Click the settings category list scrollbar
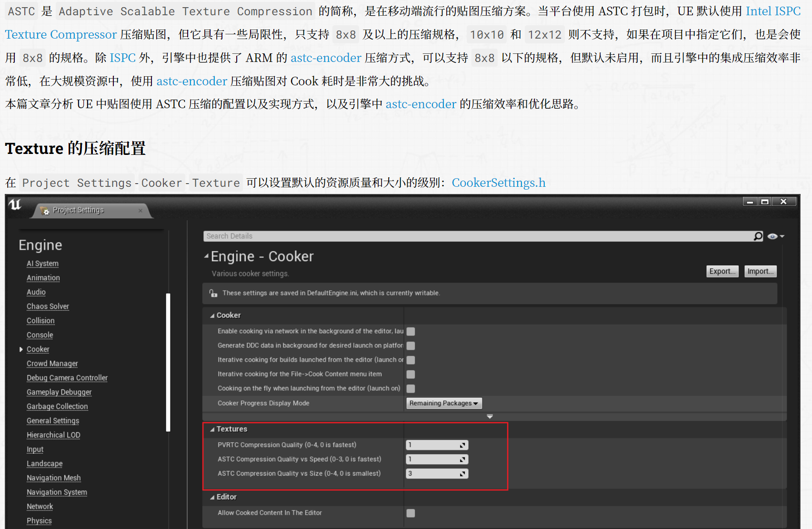 168,362
